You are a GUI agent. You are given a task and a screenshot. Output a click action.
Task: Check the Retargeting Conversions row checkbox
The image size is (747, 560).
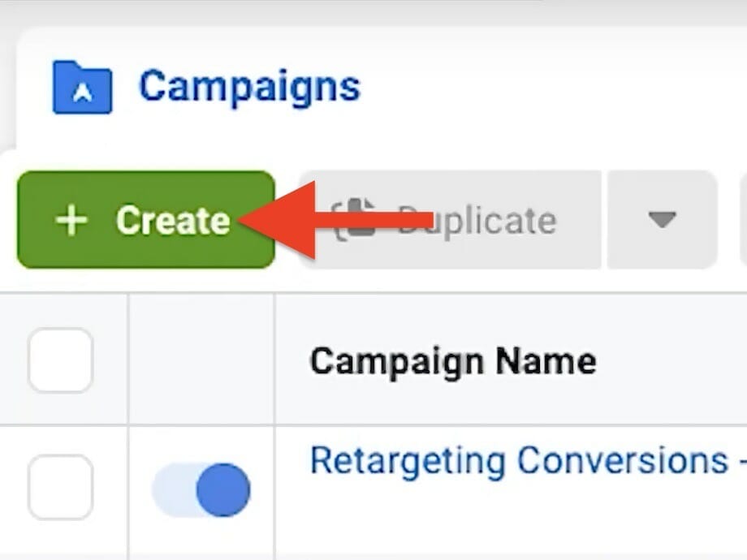[60, 487]
